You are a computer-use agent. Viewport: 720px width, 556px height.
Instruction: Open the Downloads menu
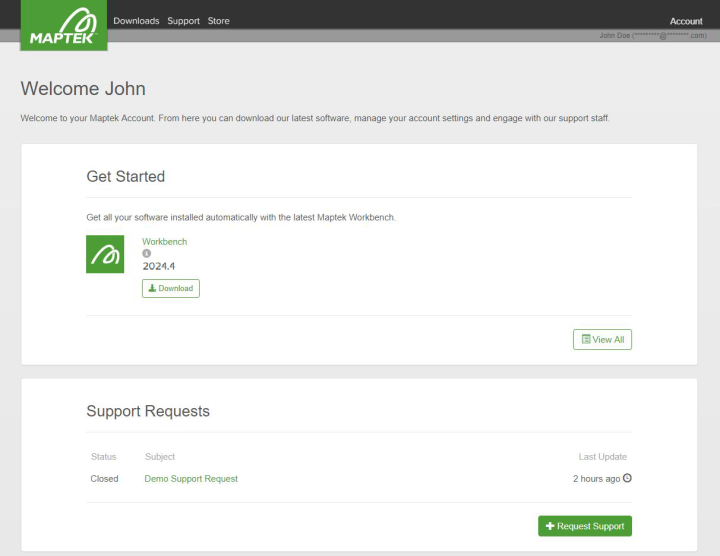pos(136,21)
